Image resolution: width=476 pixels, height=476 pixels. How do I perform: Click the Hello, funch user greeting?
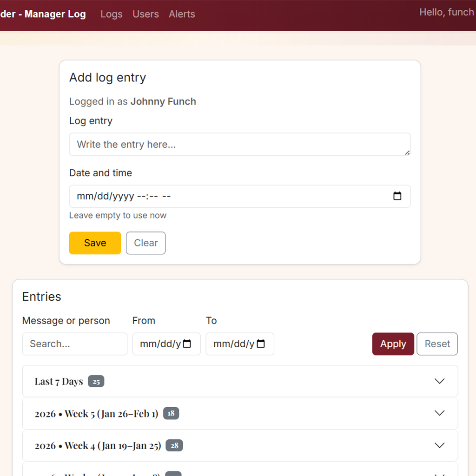coord(446,12)
